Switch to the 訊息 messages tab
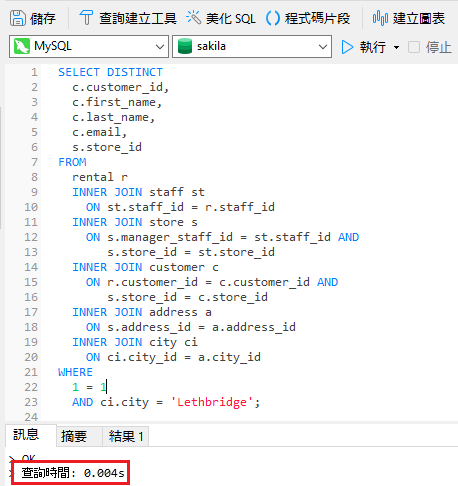This screenshot has width=458, height=486. pos(31,435)
